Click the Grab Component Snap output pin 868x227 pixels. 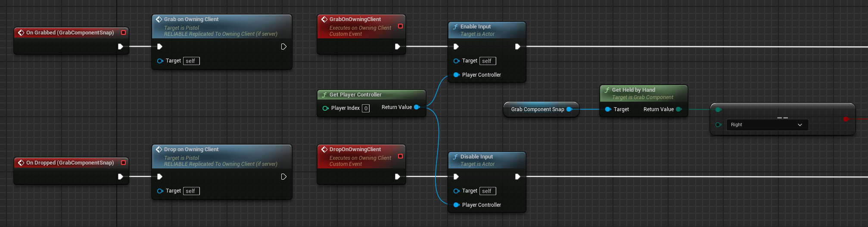[x=569, y=109]
